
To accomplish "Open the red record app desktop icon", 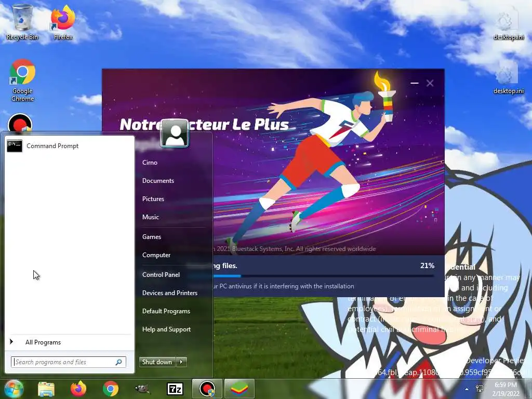I will [x=20, y=124].
